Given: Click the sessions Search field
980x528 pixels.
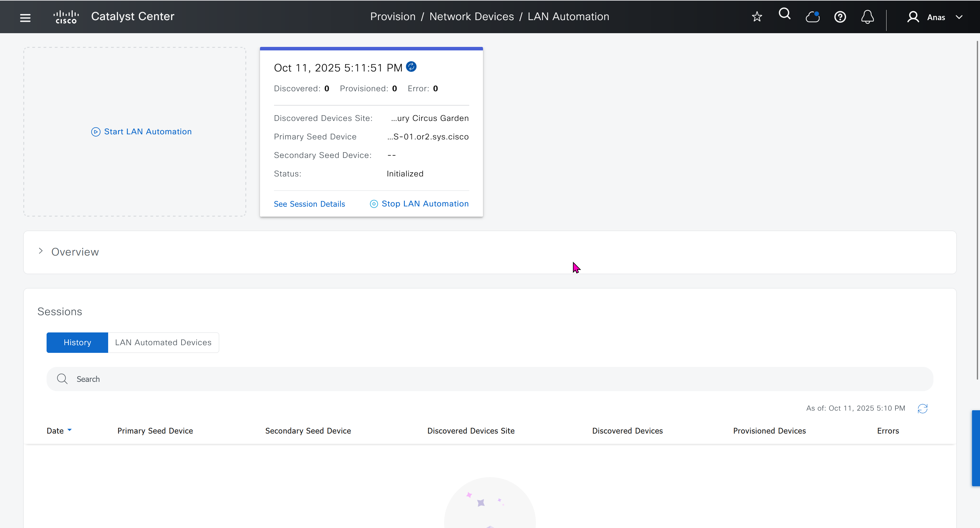Looking at the screenshot, I should (x=489, y=379).
